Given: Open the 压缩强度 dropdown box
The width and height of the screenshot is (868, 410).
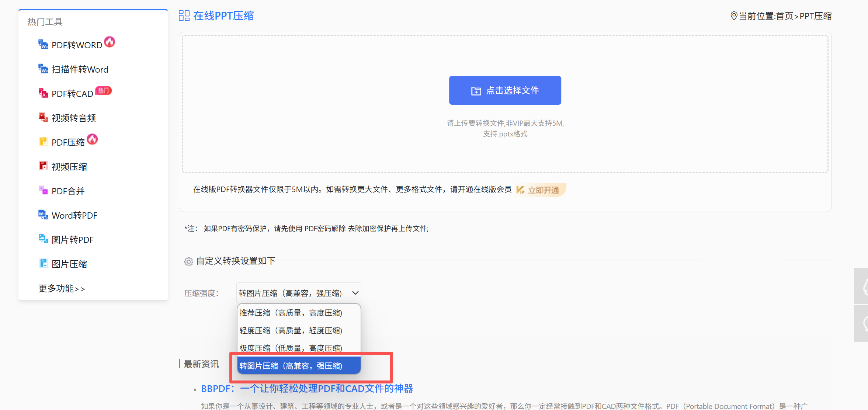Looking at the screenshot, I should click(291, 293).
